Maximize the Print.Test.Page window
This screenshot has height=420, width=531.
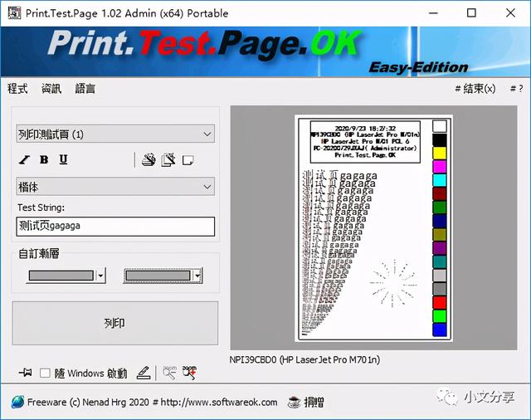tap(471, 13)
